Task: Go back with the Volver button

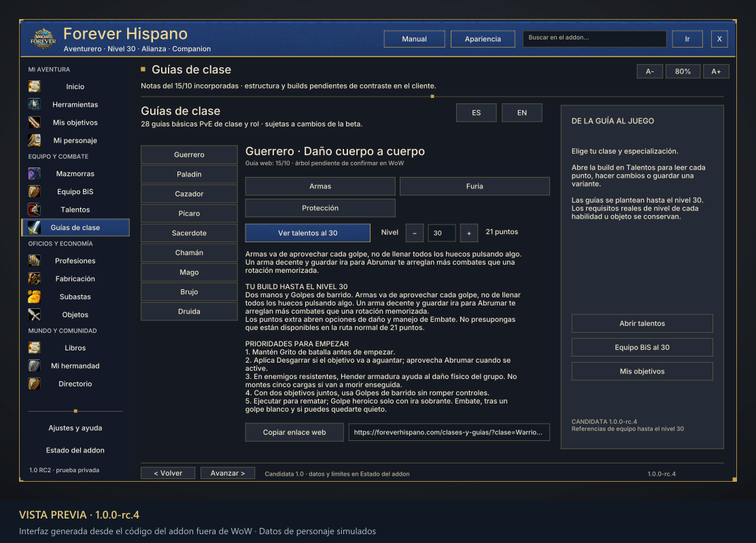Action: pos(168,473)
